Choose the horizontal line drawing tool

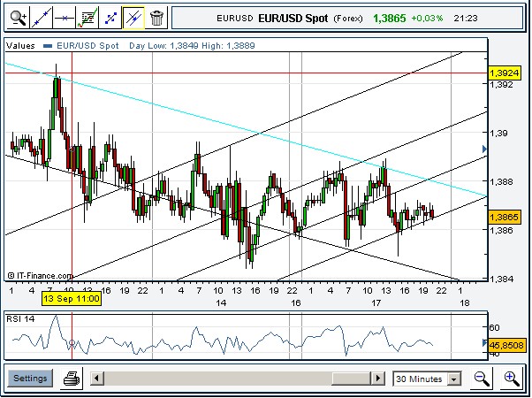(x=64, y=17)
